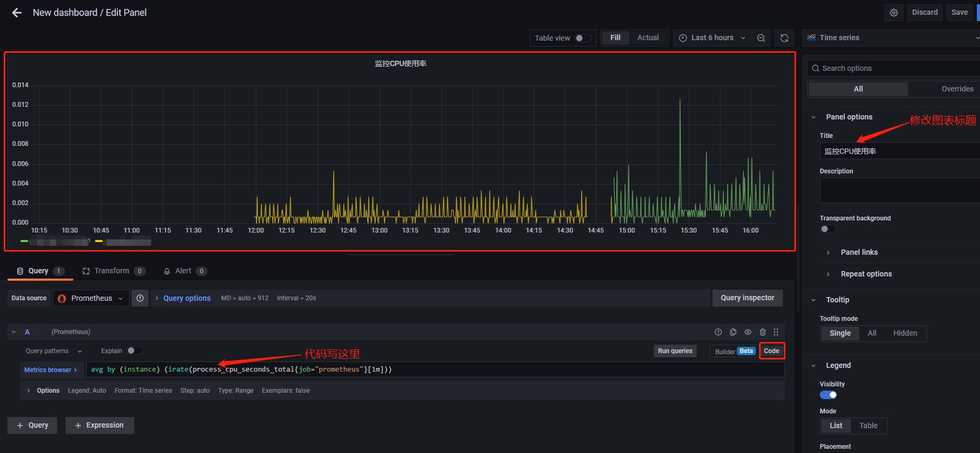Click the Search options field
980x453 pixels.
[x=893, y=68]
